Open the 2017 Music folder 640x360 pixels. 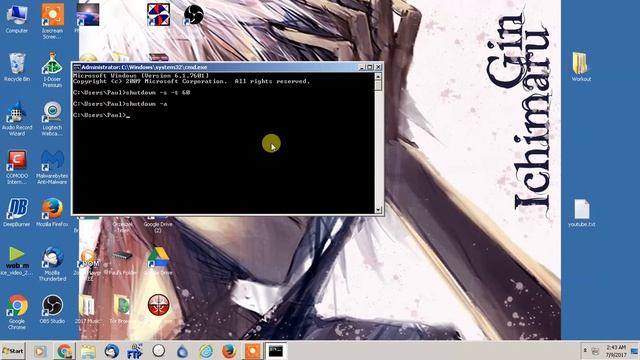pyautogui.click(x=87, y=309)
